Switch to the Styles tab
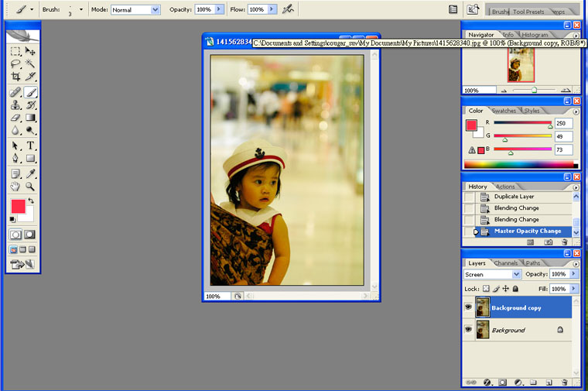Screen dimensions: 588x391 tap(532, 111)
